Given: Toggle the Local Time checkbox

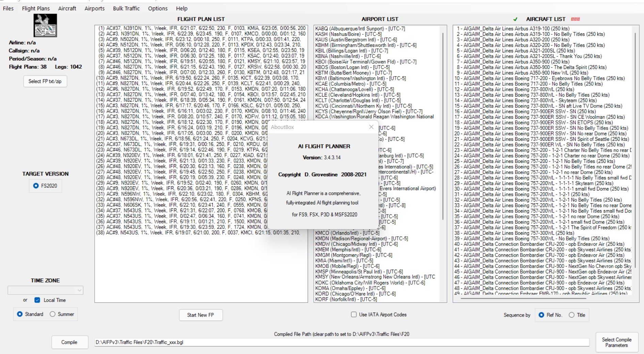Looking at the screenshot, I should click(x=37, y=300).
